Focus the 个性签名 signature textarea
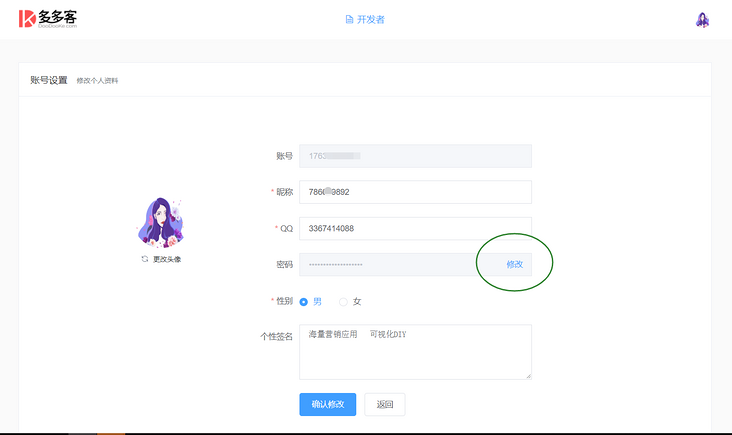 coord(415,352)
